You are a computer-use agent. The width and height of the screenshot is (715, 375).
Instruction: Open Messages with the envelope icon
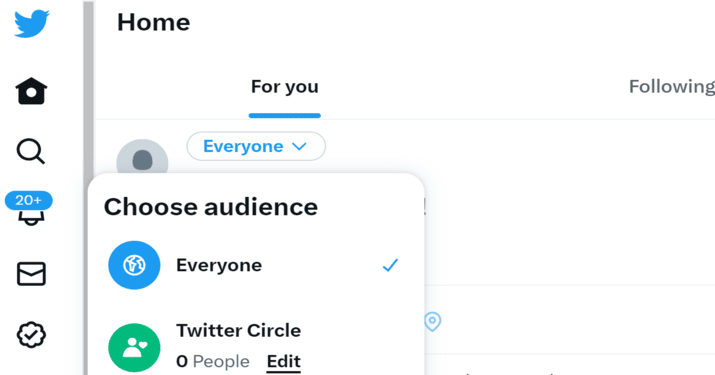click(31, 274)
